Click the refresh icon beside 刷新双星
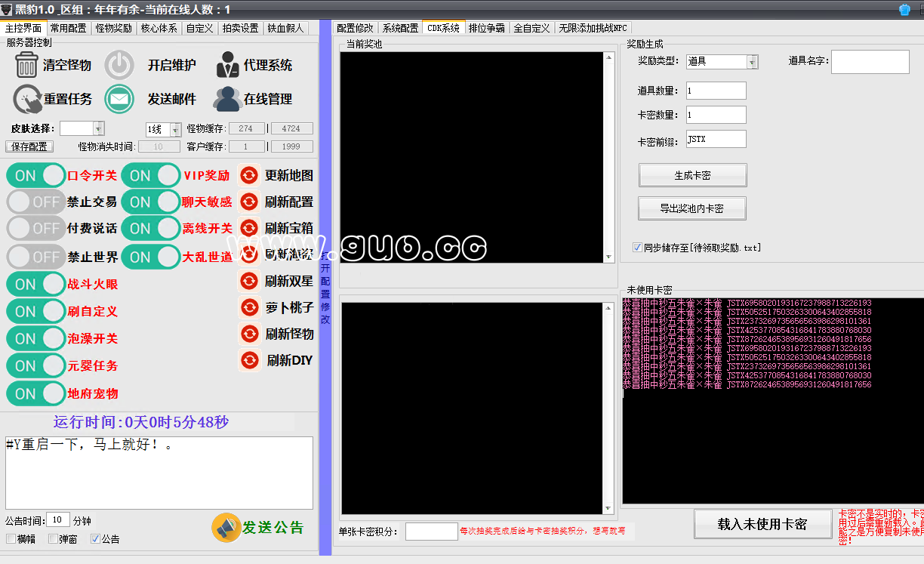The height and width of the screenshot is (564, 924). (248, 281)
